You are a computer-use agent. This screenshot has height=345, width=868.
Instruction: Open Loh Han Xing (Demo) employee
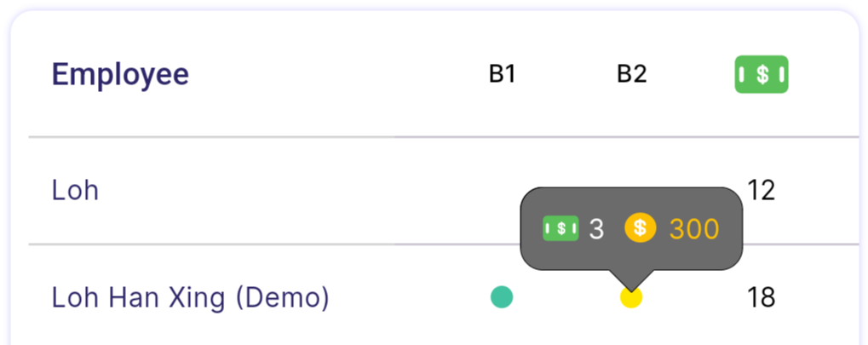pyautogui.click(x=190, y=297)
